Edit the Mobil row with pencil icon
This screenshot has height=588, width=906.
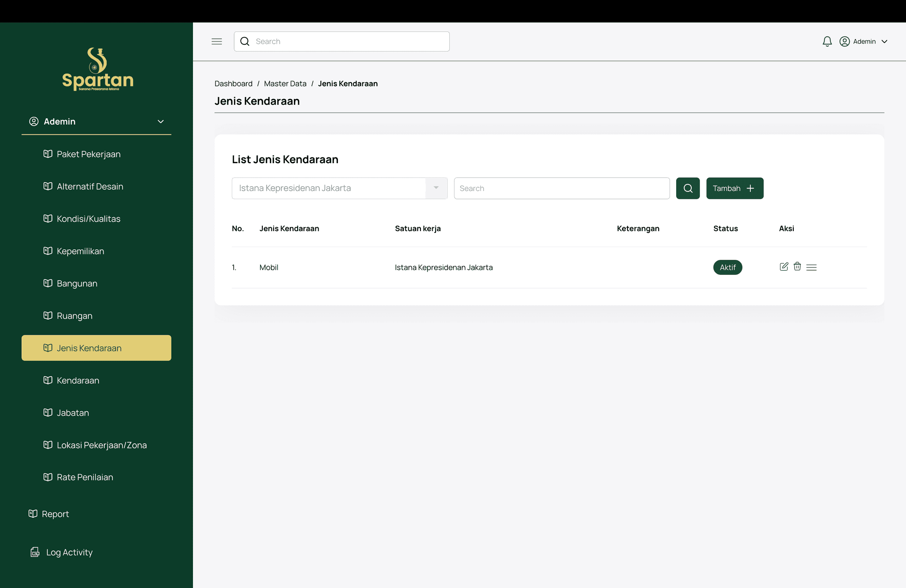784,266
